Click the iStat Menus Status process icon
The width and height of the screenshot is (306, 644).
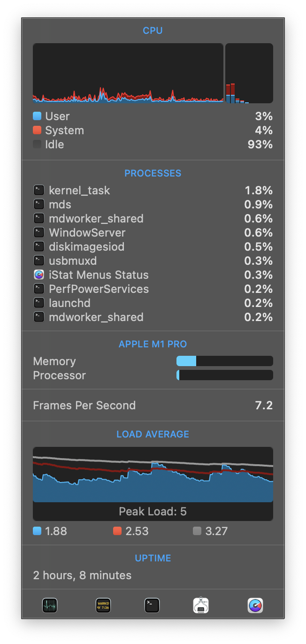pyautogui.click(x=39, y=275)
